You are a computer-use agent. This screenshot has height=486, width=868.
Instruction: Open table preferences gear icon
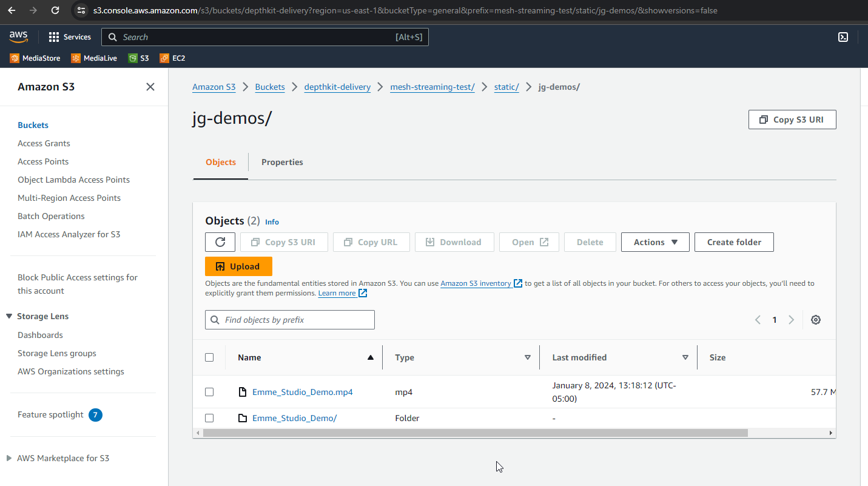point(816,320)
